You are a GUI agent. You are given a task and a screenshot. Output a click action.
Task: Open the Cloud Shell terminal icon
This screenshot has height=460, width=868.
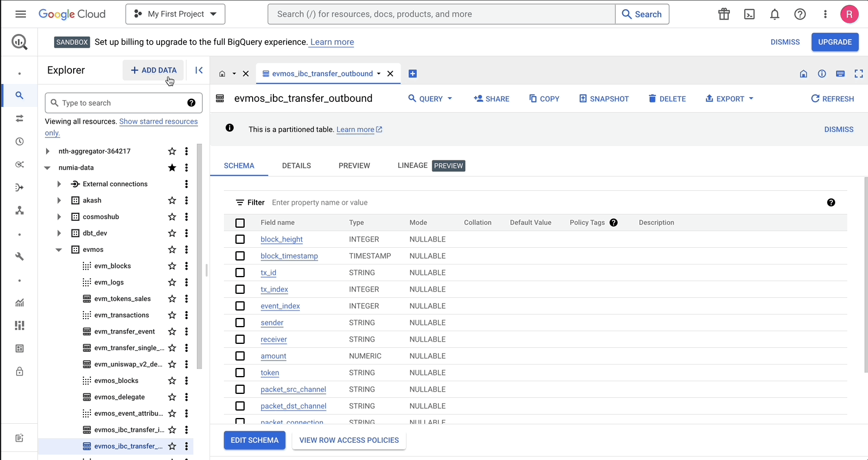pos(749,14)
